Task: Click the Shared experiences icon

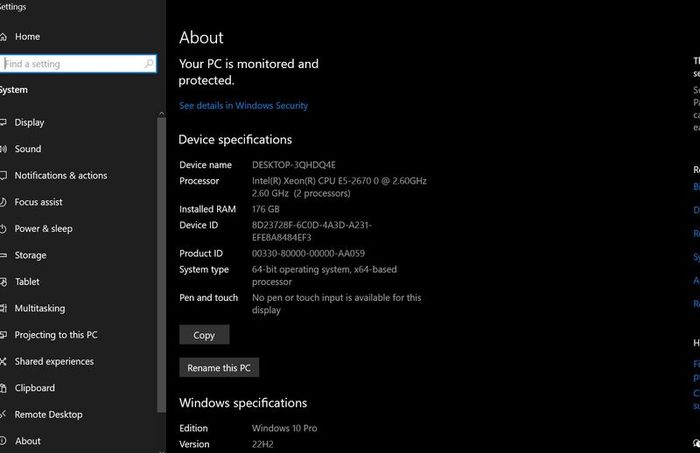Action: [3, 362]
